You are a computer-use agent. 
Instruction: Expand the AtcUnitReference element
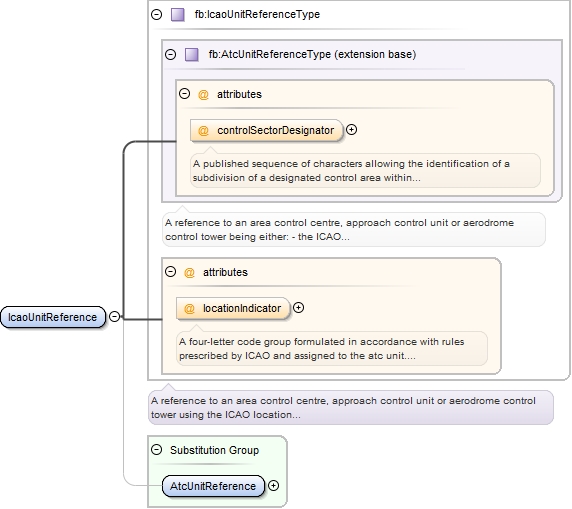(273, 486)
